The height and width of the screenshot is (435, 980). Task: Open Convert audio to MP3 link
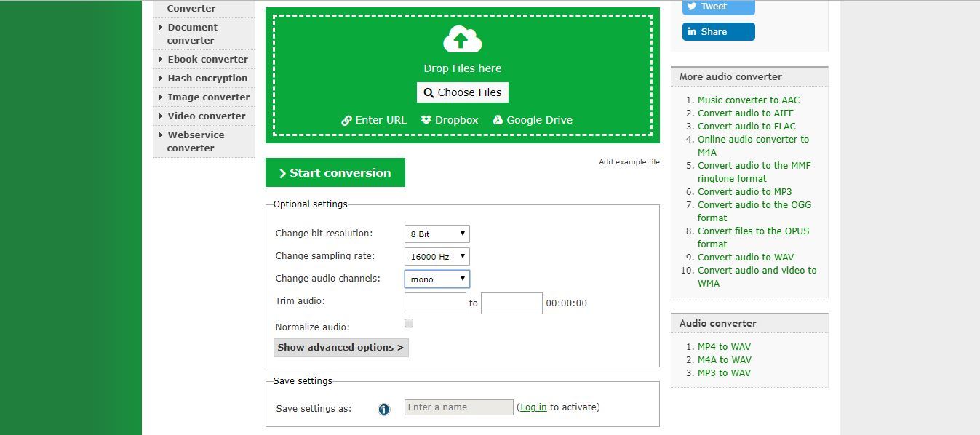pyautogui.click(x=745, y=192)
